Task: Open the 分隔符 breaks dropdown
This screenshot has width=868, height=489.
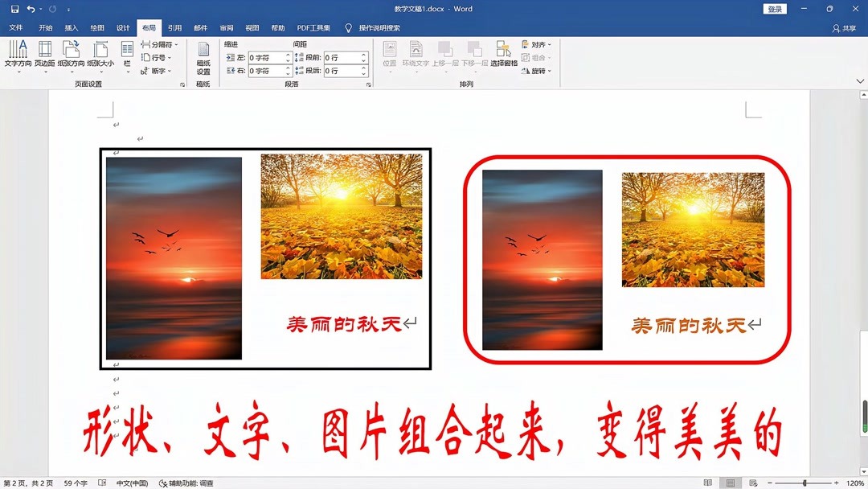Action: pyautogui.click(x=159, y=44)
